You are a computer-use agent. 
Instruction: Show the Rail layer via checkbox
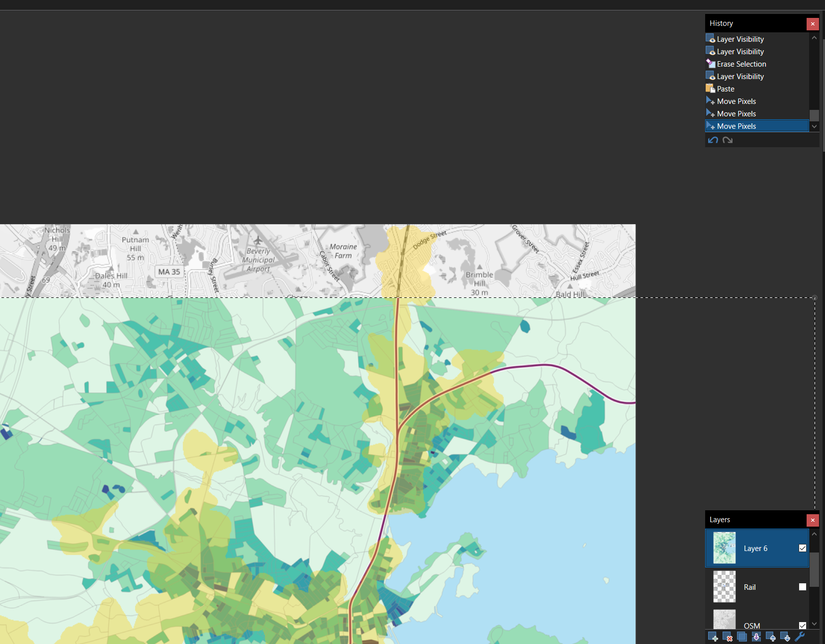click(x=802, y=587)
